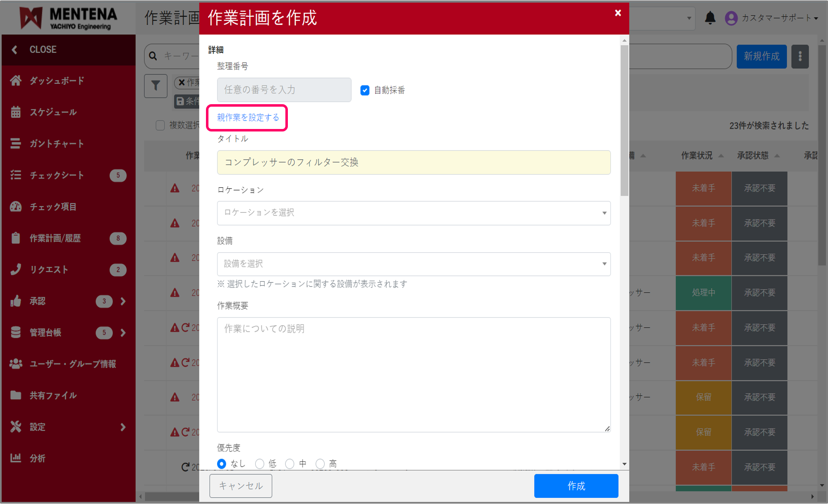Expand the 承認 sidebar submenu chevron
Viewport: 828px width, 504px height.
[123, 301]
